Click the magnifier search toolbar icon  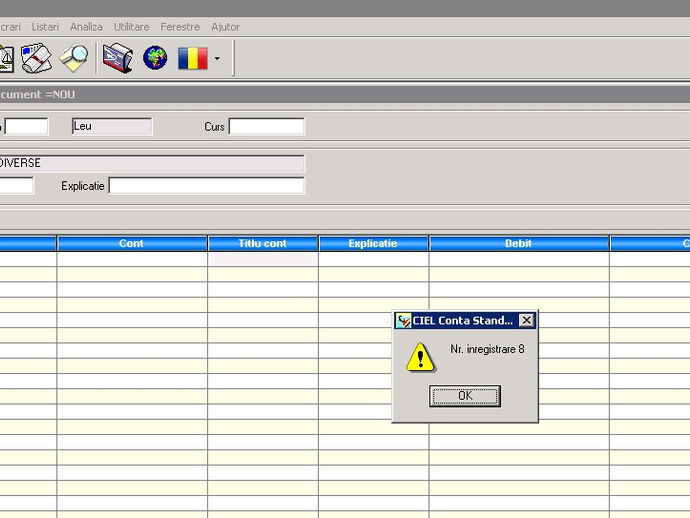point(74,58)
